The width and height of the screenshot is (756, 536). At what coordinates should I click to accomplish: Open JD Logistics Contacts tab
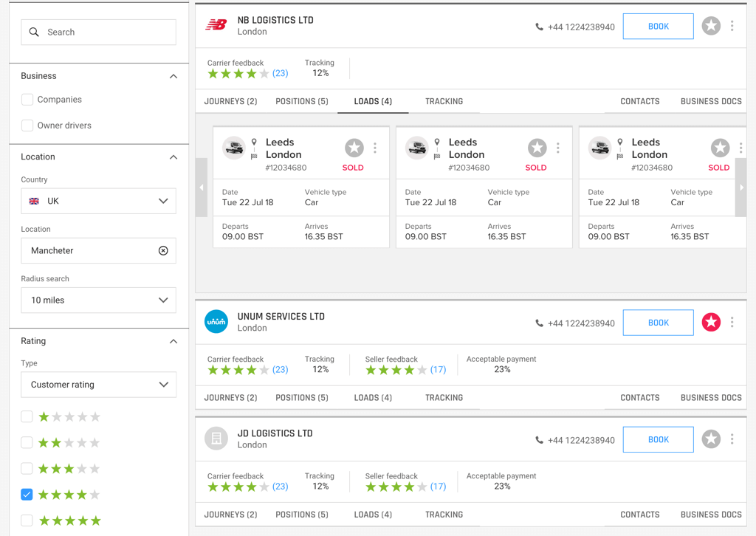pyautogui.click(x=640, y=515)
